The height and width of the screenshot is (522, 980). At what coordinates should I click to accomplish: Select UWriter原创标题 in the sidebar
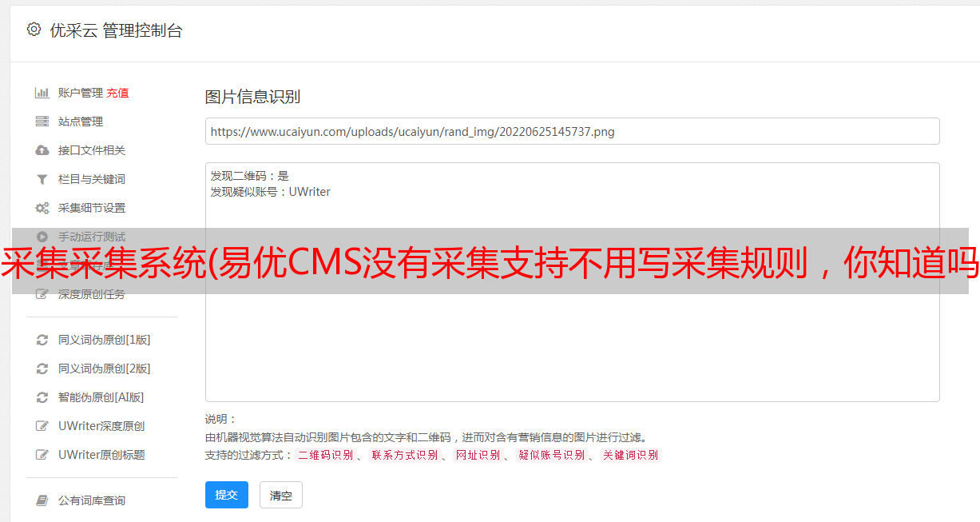(x=101, y=455)
